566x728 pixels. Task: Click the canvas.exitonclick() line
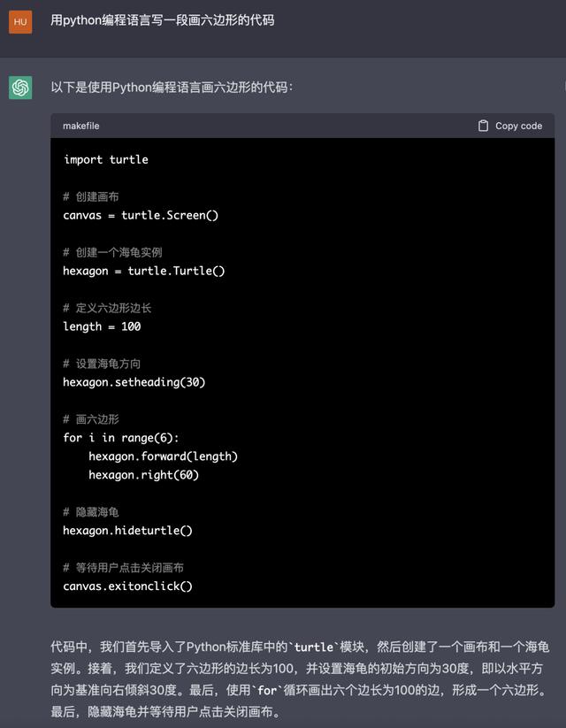click(127, 586)
